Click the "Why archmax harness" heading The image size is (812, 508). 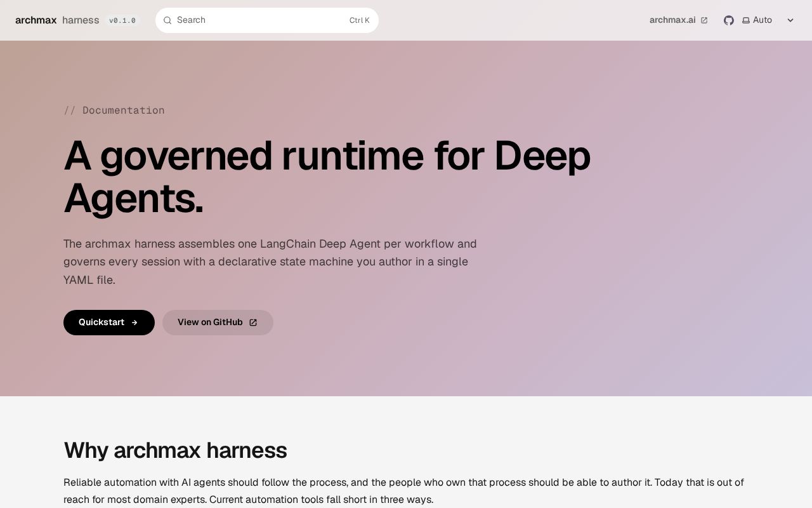[175, 450]
